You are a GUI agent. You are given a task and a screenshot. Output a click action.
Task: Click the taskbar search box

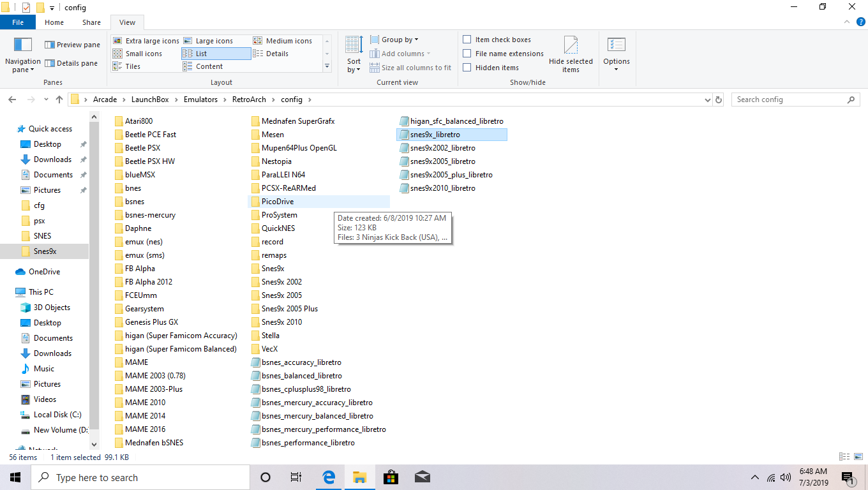coord(140,477)
